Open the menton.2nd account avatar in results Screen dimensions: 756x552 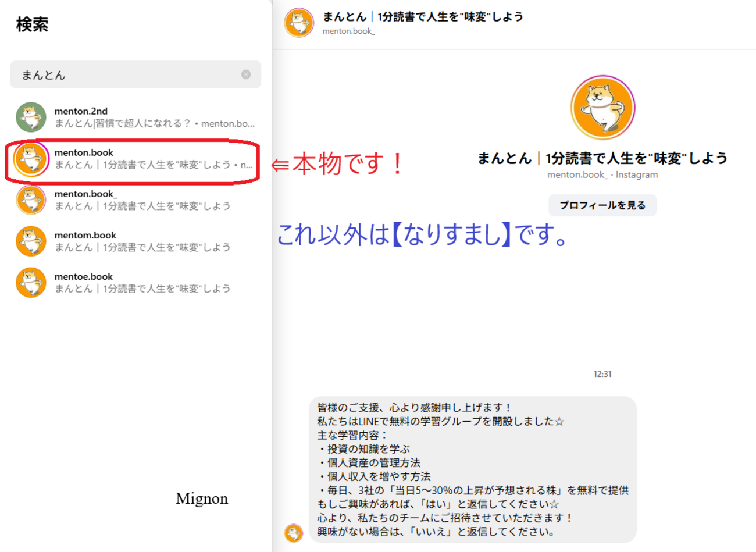point(31,117)
